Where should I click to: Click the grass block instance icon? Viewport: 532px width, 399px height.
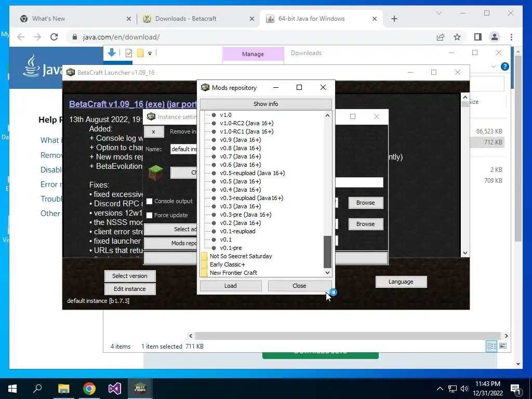pyautogui.click(x=156, y=172)
